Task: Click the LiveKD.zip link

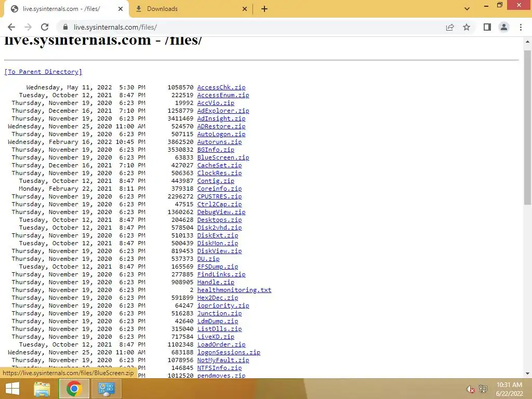Action: pos(216,337)
